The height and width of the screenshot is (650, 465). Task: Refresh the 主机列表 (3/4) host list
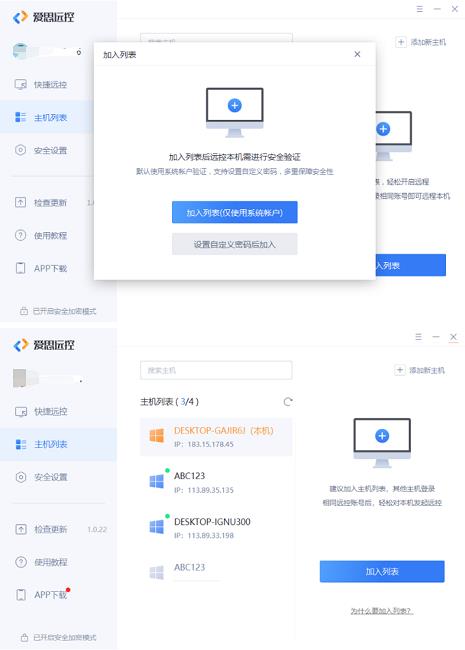(x=288, y=401)
